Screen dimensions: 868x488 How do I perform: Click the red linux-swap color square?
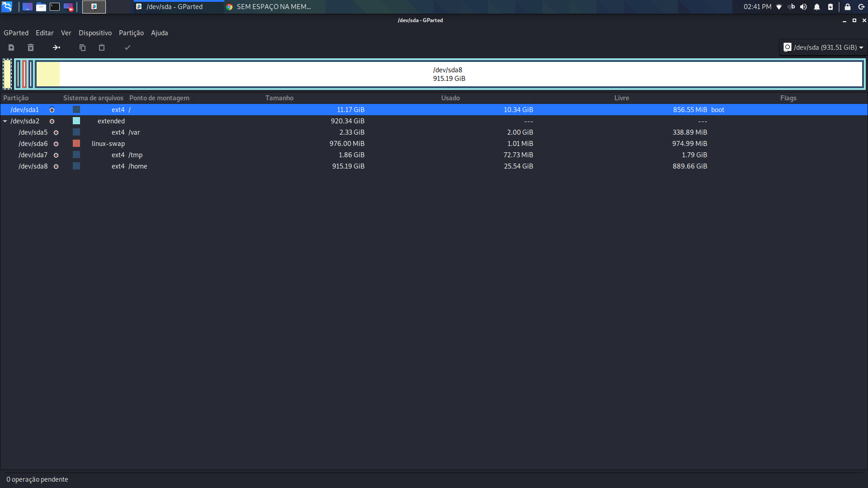tap(76, 144)
